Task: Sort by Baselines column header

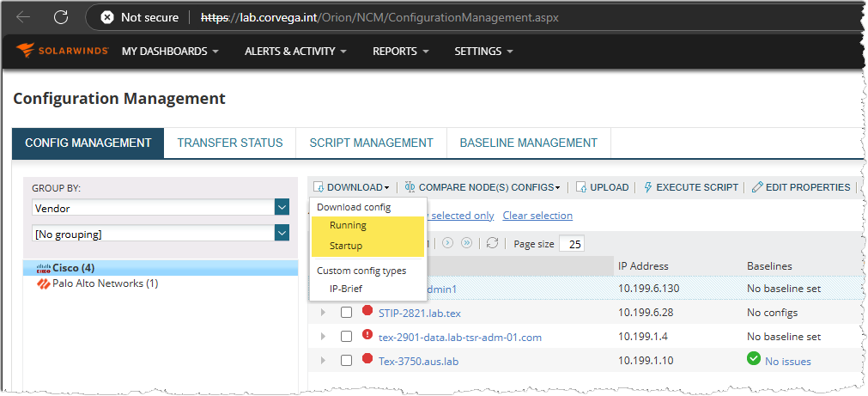Action: click(x=769, y=265)
